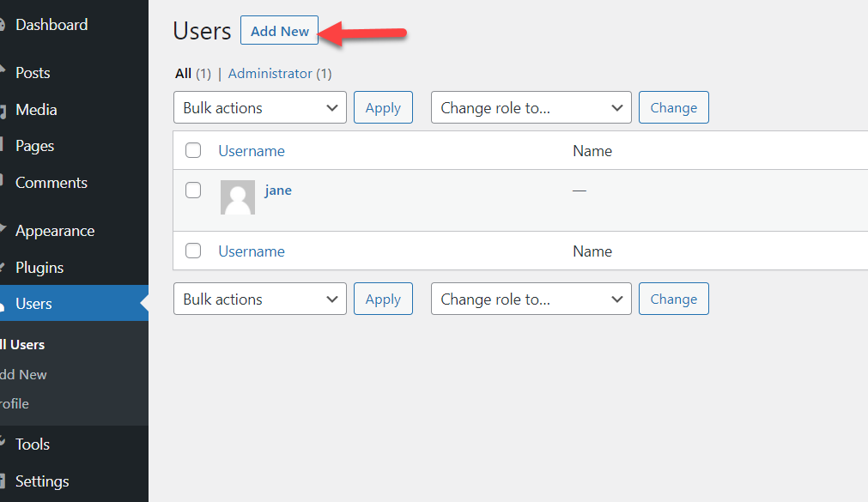This screenshot has width=868, height=502.
Task: Open Tools in the sidebar
Action: click(x=32, y=444)
